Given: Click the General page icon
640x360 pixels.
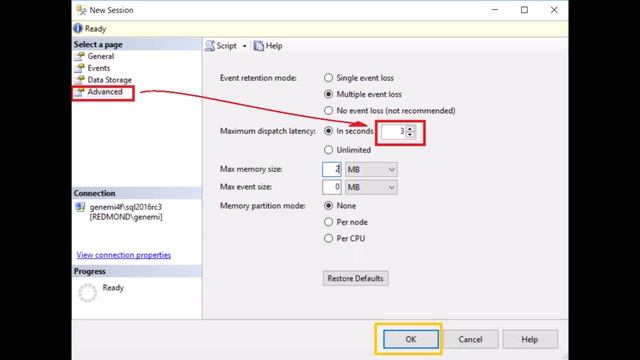Looking at the screenshot, I should tap(80, 56).
